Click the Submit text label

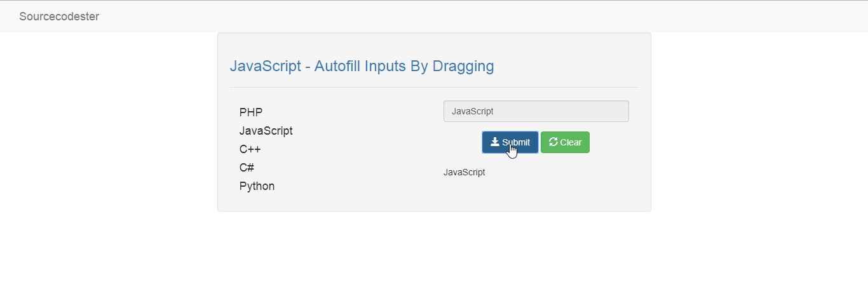[x=516, y=142]
